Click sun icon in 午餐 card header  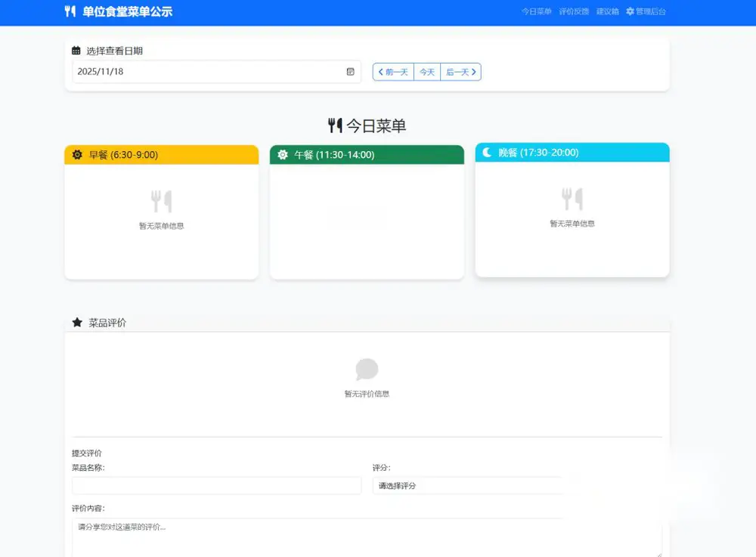(283, 155)
